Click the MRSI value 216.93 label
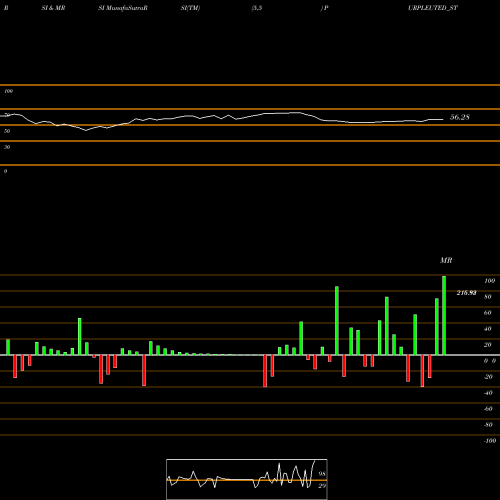The image size is (500, 500). [466, 293]
